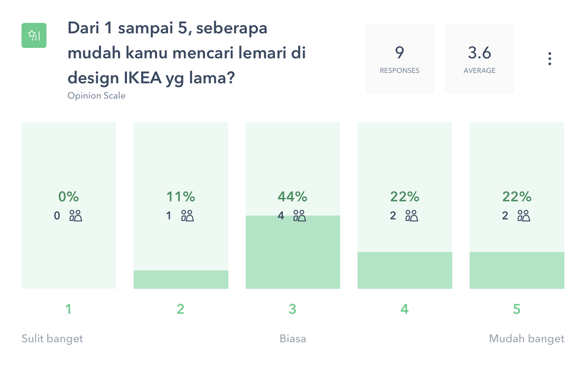This screenshot has height=386, width=588.
Task: Click the 0% empty bar for rating 1
Action: point(69,205)
